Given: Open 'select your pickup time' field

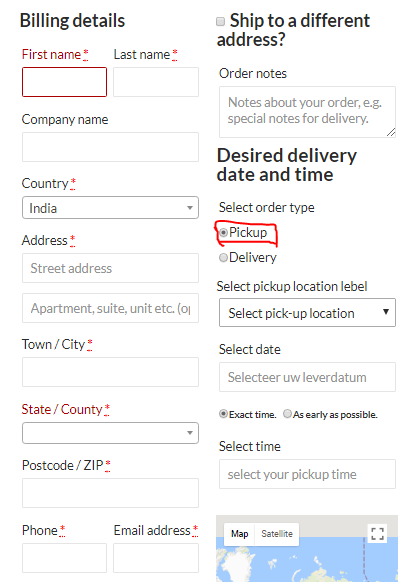Looking at the screenshot, I should click(307, 474).
